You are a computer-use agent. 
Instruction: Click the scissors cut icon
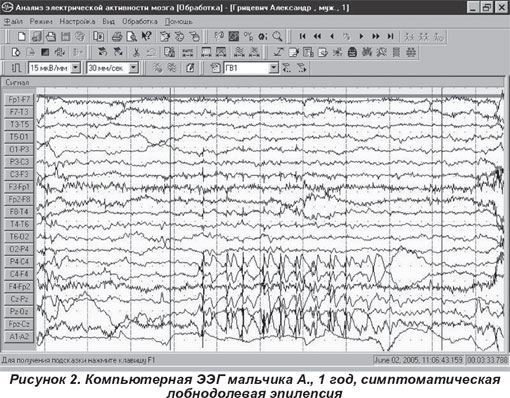(x=136, y=52)
